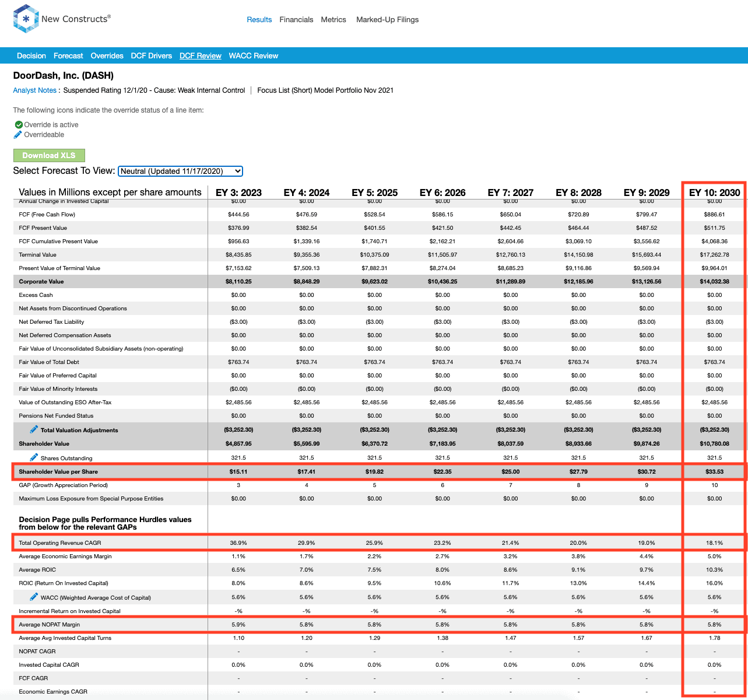Image resolution: width=748 pixels, height=700 pixels.
Task: Click the 36.9% revenue CAGR value
Action: point(238,543)
